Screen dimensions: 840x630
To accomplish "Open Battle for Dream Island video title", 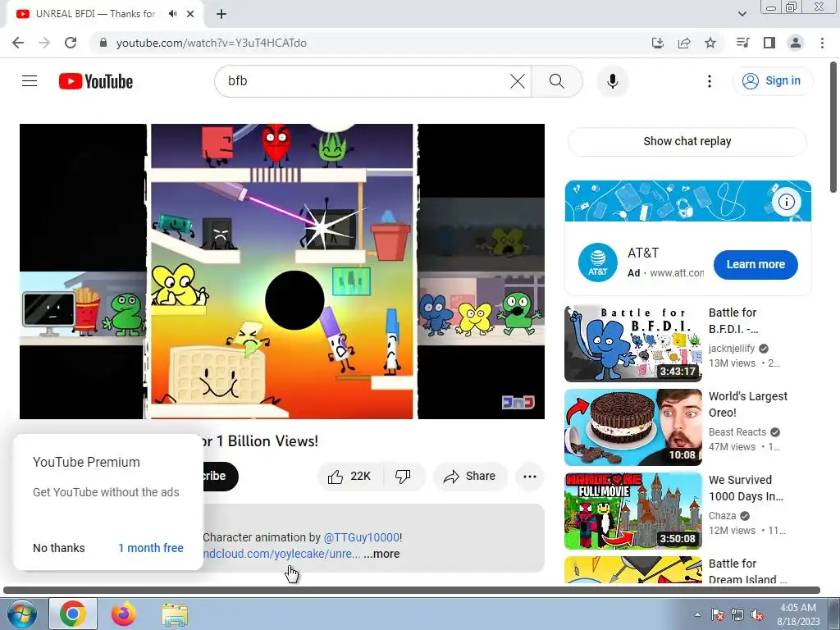I will pyautogui.click(x=748, y=571).
